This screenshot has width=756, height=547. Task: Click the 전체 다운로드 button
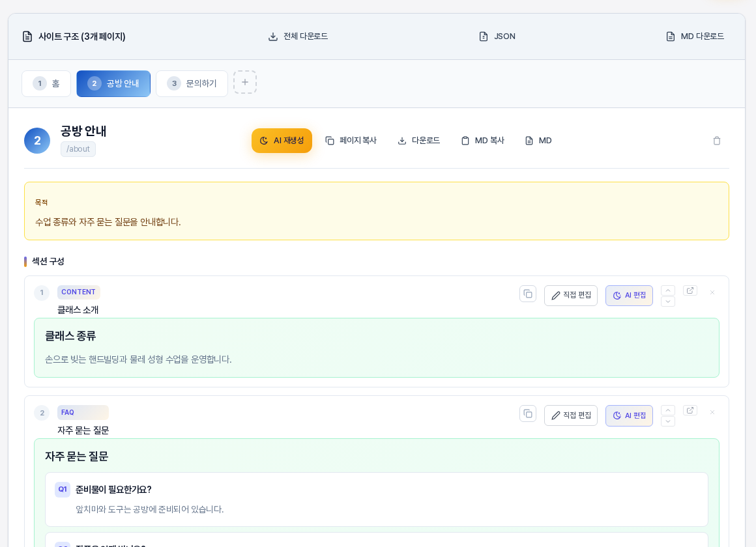[x=298, y=36]
